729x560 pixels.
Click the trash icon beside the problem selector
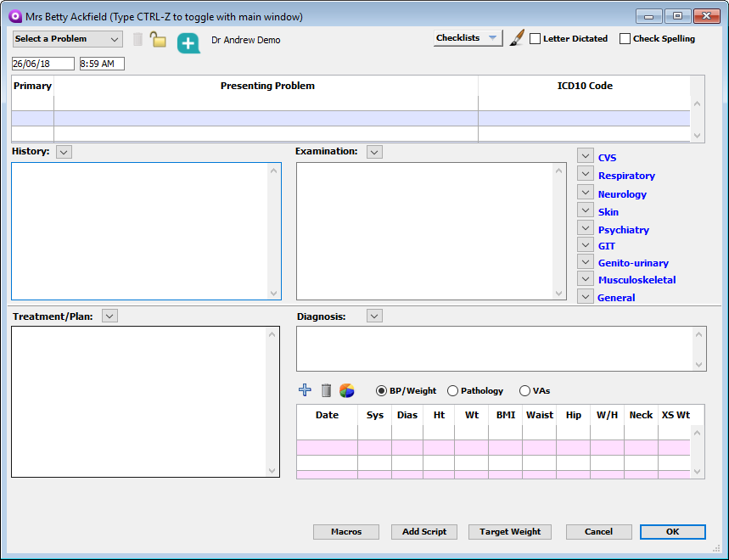click(x=137, y=38)
